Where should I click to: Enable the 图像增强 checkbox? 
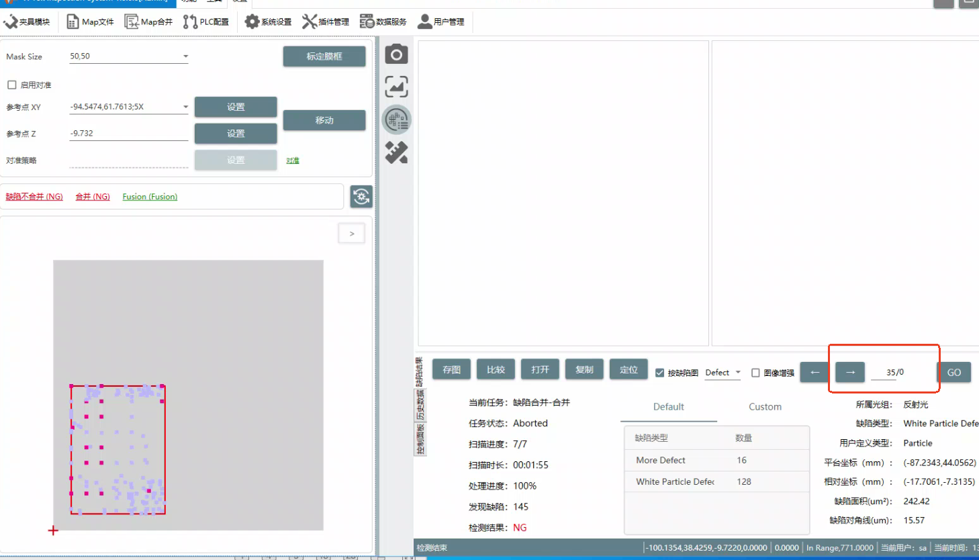pos(755,373)
